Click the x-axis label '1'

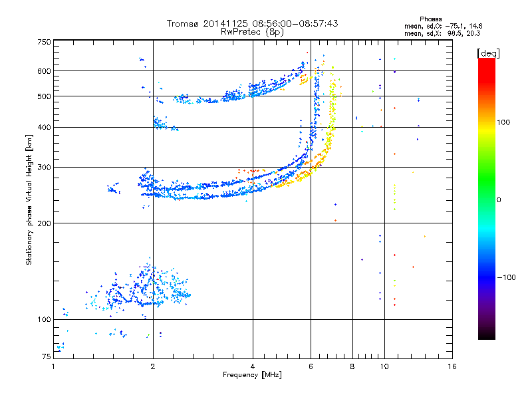[53, 366]
